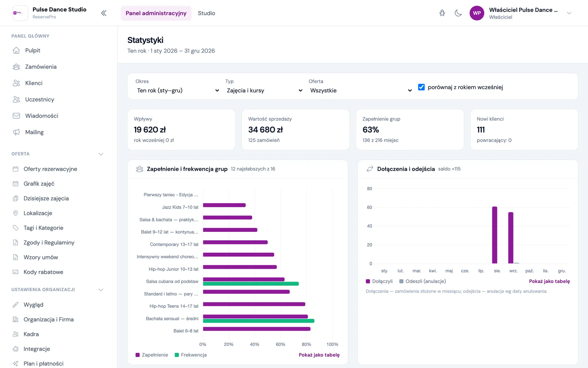Switch to dark mode with moon icon

click(458, 13)
